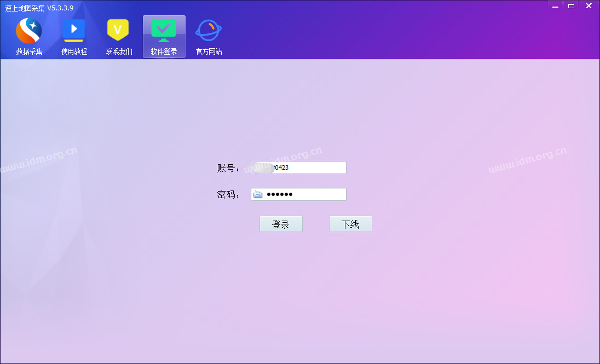Close the 速上地图采集 window

pos(589,5)
